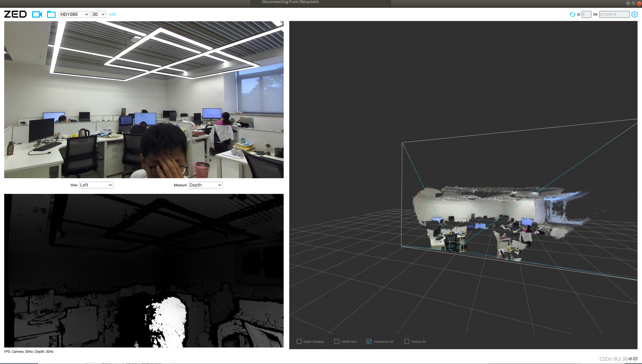Click the left camera image view
642x364 pixels.
[144, 100]
